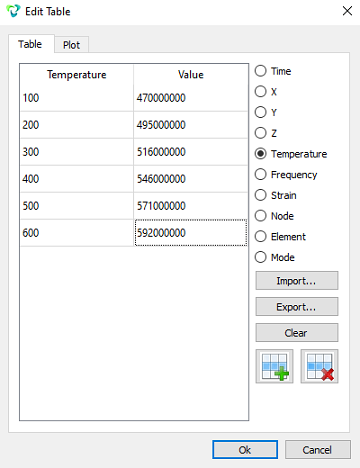Close the Edit Table dialog
Viewport: 360px width, 468px height.
pos(347,11)
